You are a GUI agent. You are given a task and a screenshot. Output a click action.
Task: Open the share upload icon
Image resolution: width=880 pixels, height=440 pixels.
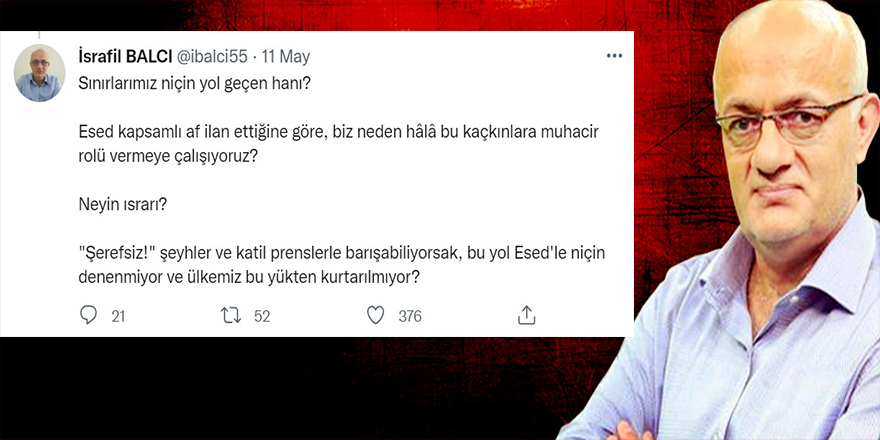[x=526, y=315]
